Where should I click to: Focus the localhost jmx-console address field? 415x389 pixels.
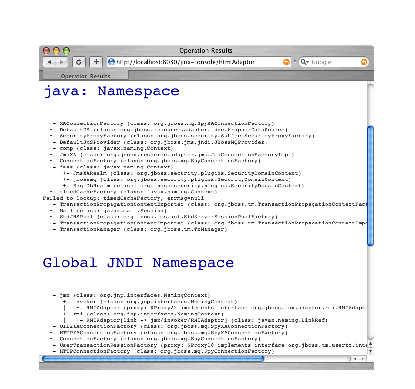click(199, 62)
